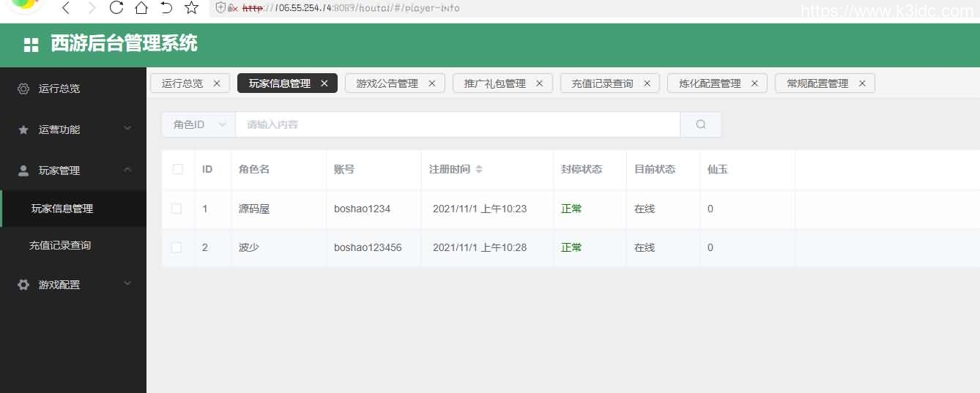Click the 仙玉 value in 波少 row
This screenshot has width=980, height=393.
(x=710, y=247)
